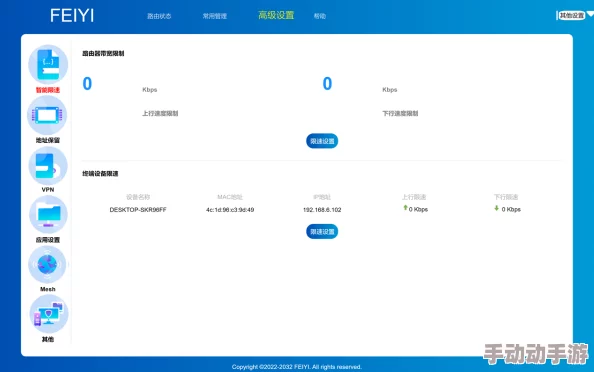Select the 高级设置 advanced settings tab
Viewport: 594px width, 372px height.
pyautogui.click(x=276, y=15)
